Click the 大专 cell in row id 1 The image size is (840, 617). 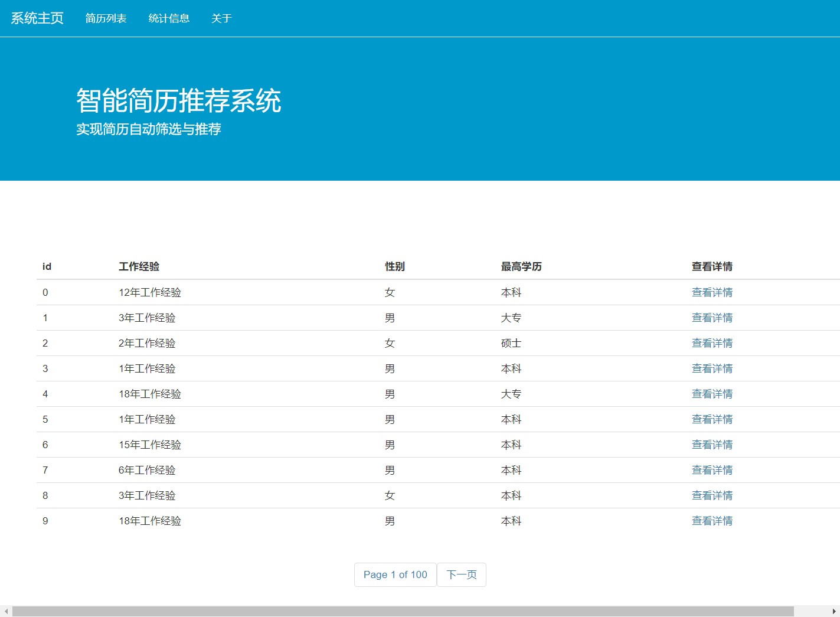point(511,318)
